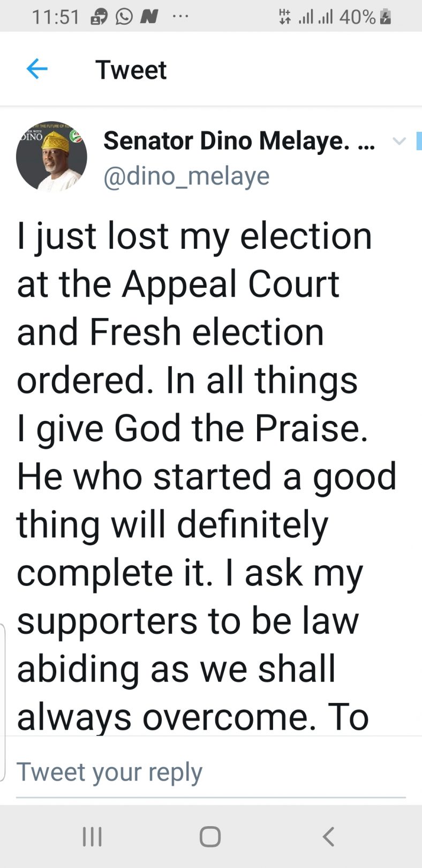Open Dino Melaye's profile picture

[x=51, y=156]
